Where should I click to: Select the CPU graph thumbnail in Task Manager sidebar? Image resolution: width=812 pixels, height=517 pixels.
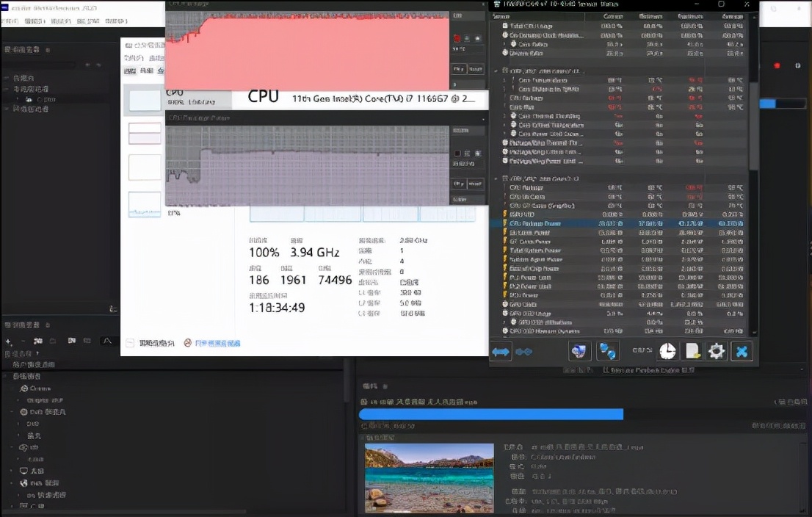coord(145,101)
